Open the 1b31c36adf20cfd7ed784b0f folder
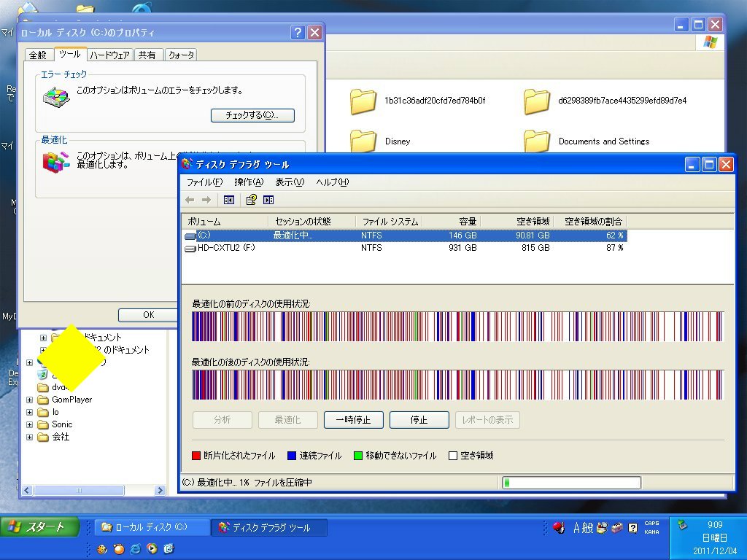 tap(363, 101)
